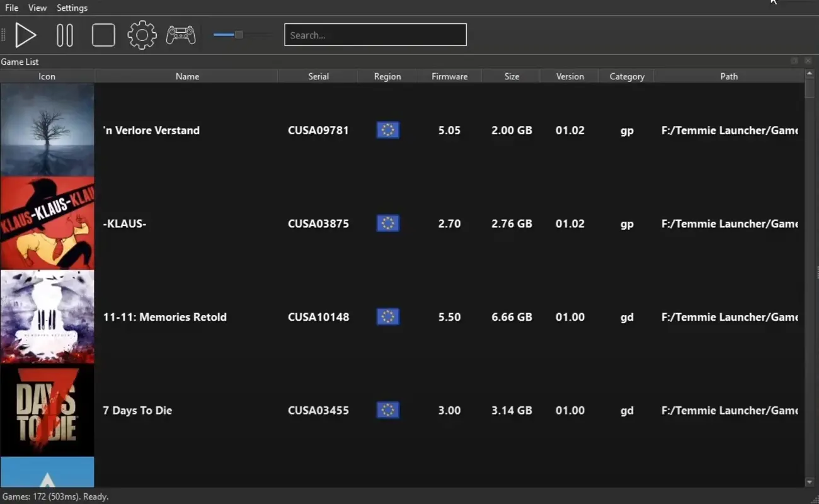Open the File menu
Screen dimensions: 819x504
tap(11, 8)
